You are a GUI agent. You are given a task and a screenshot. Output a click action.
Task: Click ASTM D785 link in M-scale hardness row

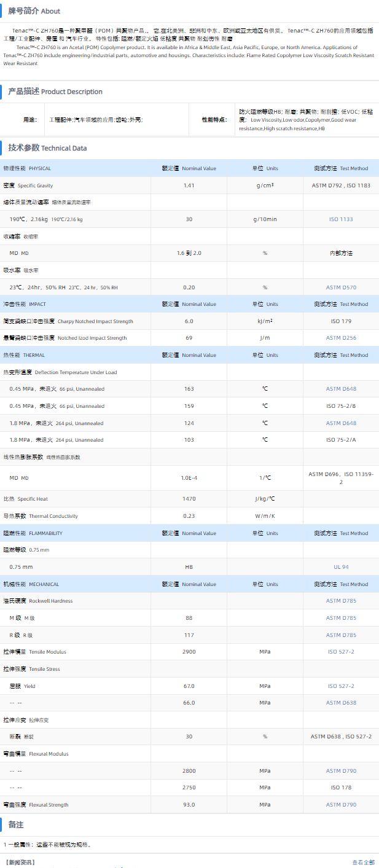point(341,618)
